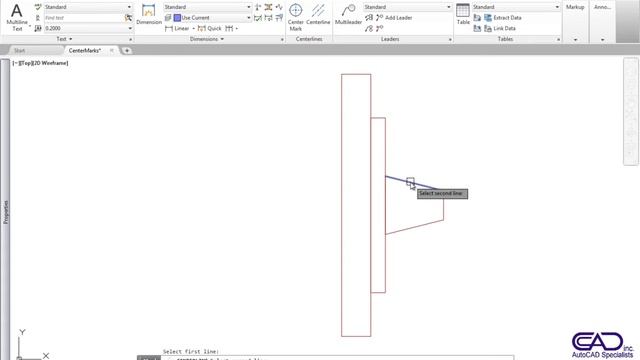This screenshot has height=360, width=640.
Task: Select the Multileader tool
Action: pos(348,15)
